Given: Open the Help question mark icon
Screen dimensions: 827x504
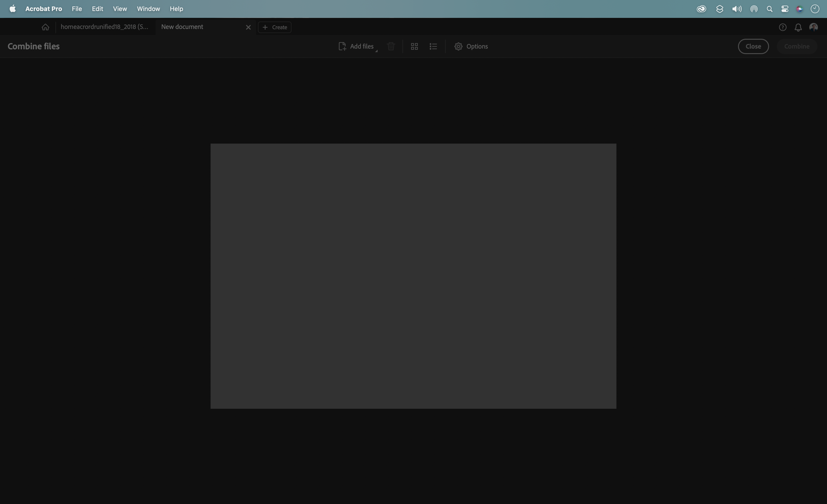Looking at the screenshot, I should coord(782,27).
